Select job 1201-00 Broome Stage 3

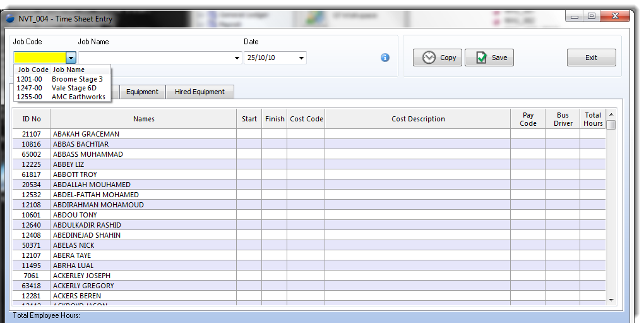(x=62, y=79)
